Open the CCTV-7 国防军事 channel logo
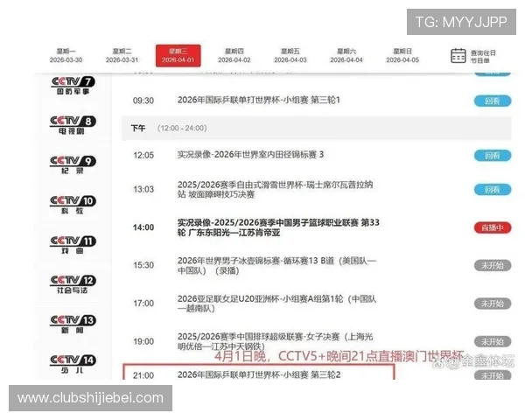The width and height of the screenshot is (525, 420). pyautogui.click(x=73, y=86)
